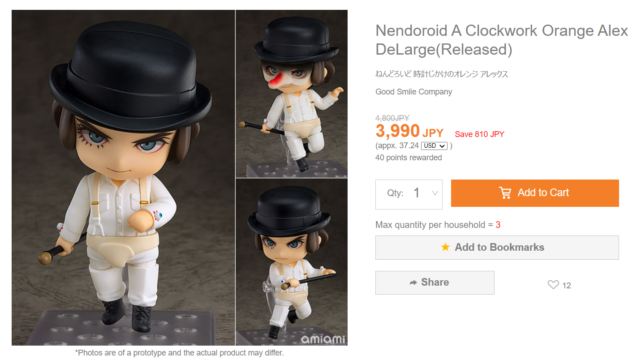Click the chevron arrow in the Qty box

point(435,193)
